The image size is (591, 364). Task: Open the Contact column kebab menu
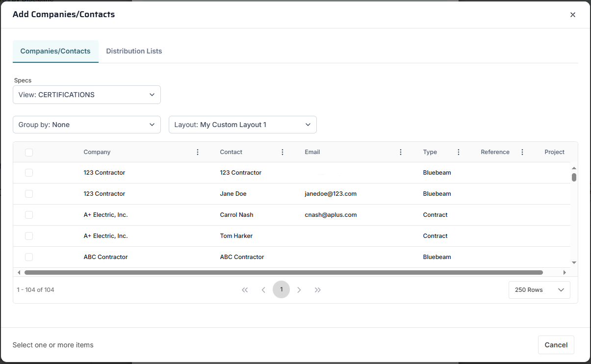[283, 152]
